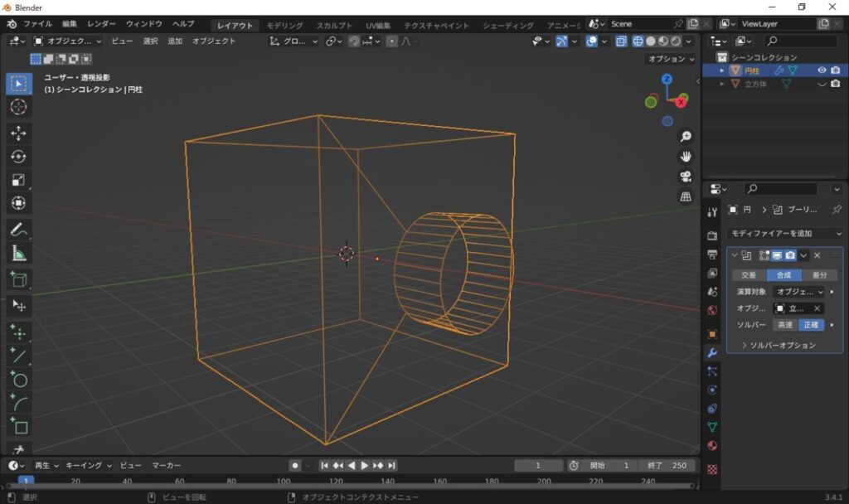Toggle render camera icon for 立方体
849x504 pixels.
coord(835,84)
